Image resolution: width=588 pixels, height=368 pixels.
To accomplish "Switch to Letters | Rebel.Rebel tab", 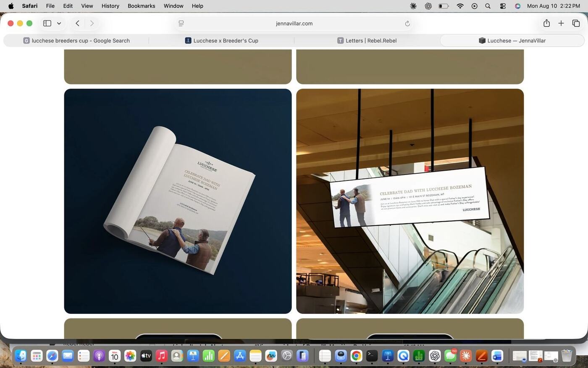I will (367, 41).
